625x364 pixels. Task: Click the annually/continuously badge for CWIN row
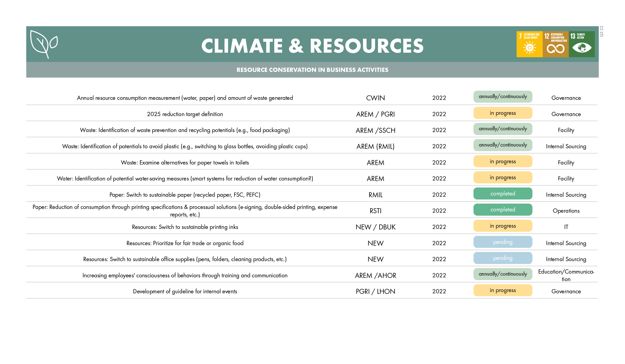pyautogui.click(x=502, y=97)
